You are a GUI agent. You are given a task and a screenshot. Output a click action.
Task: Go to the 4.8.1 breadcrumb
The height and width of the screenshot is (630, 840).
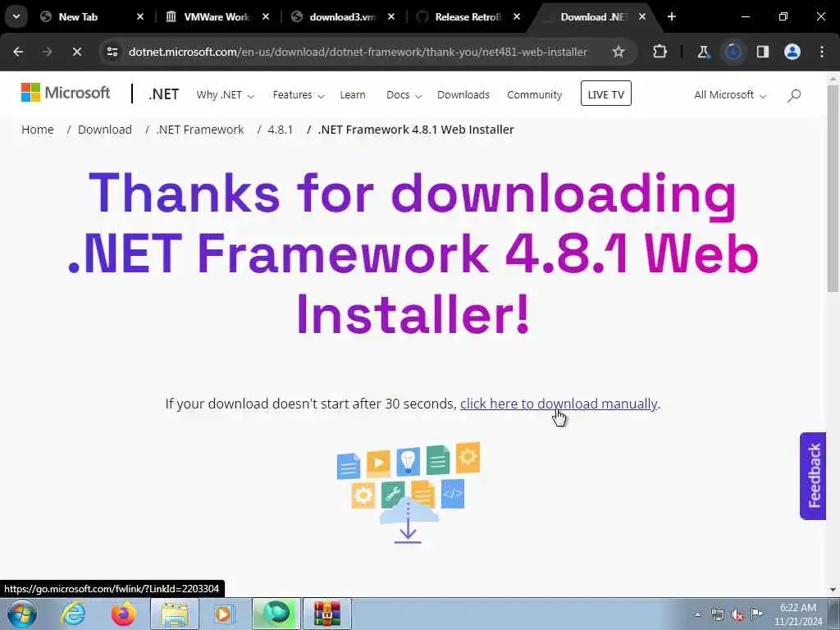click(x=281, y=130)
